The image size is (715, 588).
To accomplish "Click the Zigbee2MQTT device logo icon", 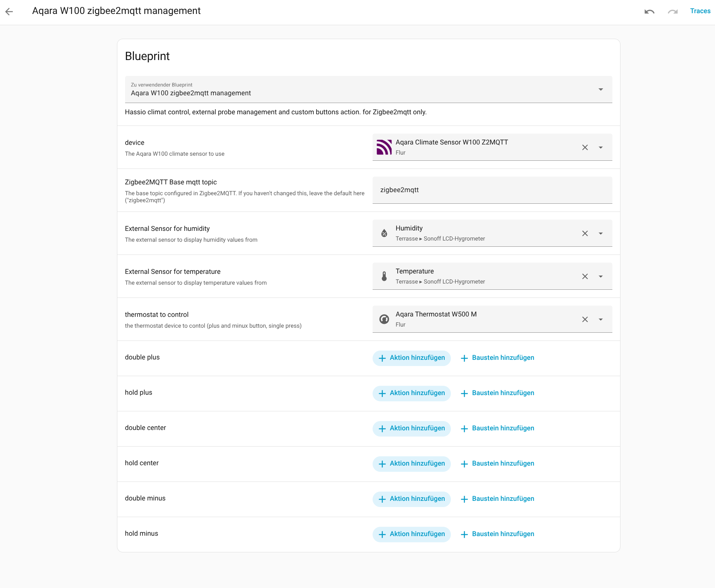I will tap(384, 148).
